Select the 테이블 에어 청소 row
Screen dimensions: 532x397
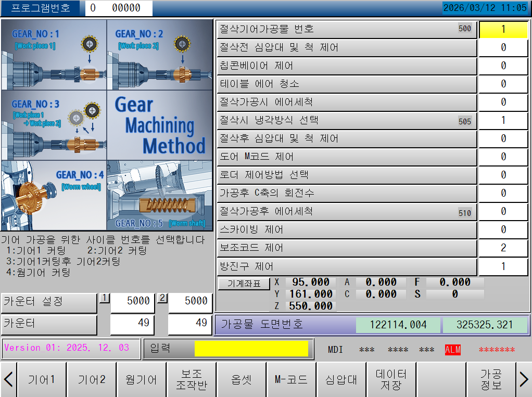coord(347,84)
